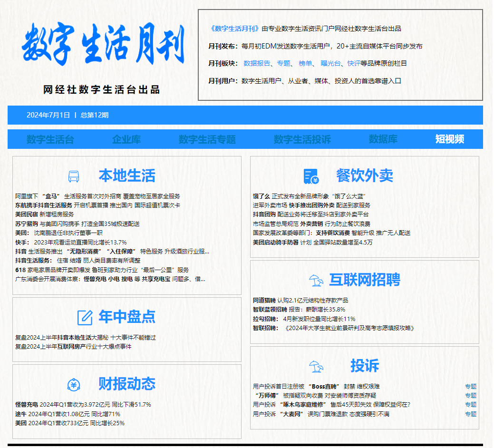Click the 财报动态 section heading

(x=127, y=384)
